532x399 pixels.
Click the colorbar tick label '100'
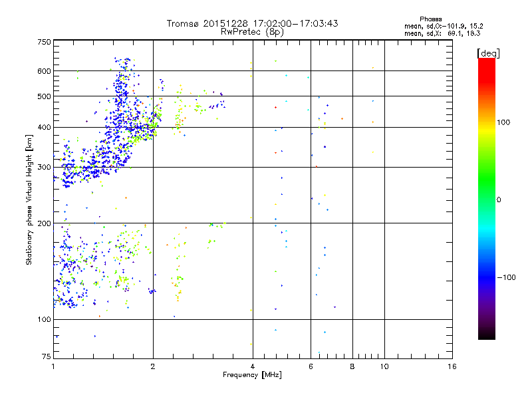503,122
